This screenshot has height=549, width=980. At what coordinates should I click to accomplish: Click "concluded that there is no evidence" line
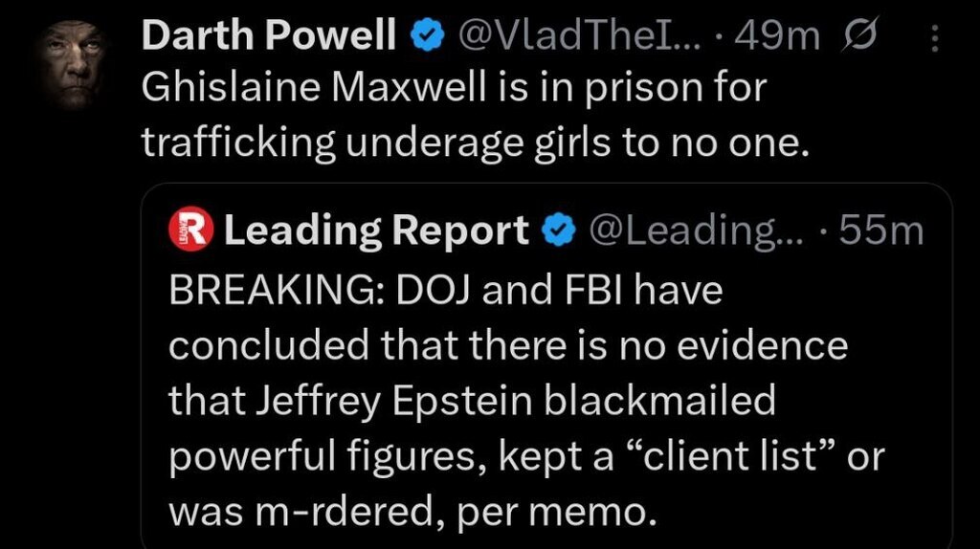[x=508, y=345]
